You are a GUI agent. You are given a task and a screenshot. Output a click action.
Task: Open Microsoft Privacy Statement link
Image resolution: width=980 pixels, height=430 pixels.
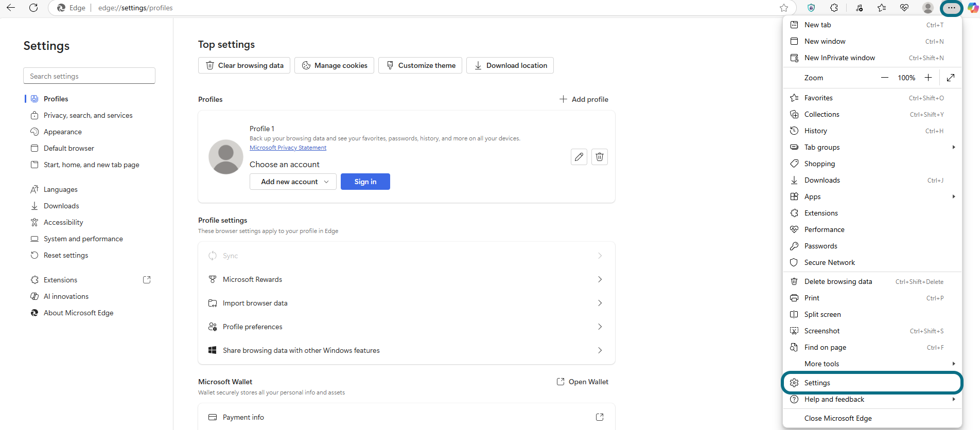[288, 148]
